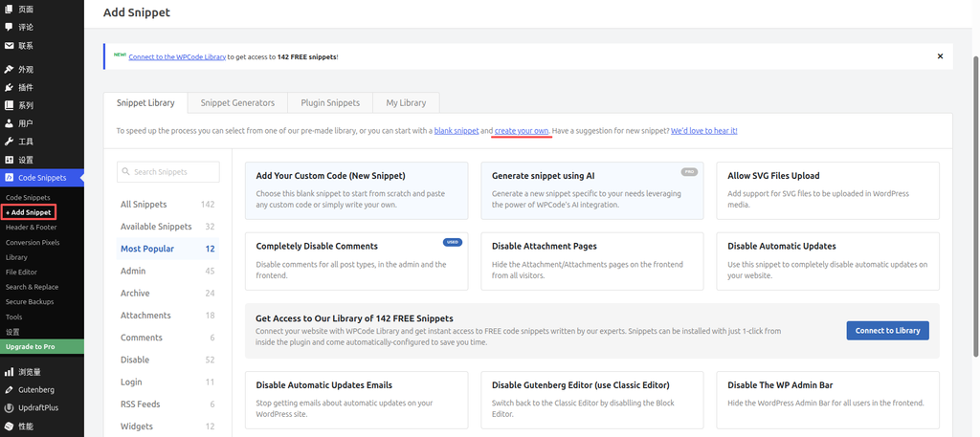The width and height of the screenshot is (980, 437).
Task: Click the 页面 pages icon in sidebar
Action: tap(9, 10)
